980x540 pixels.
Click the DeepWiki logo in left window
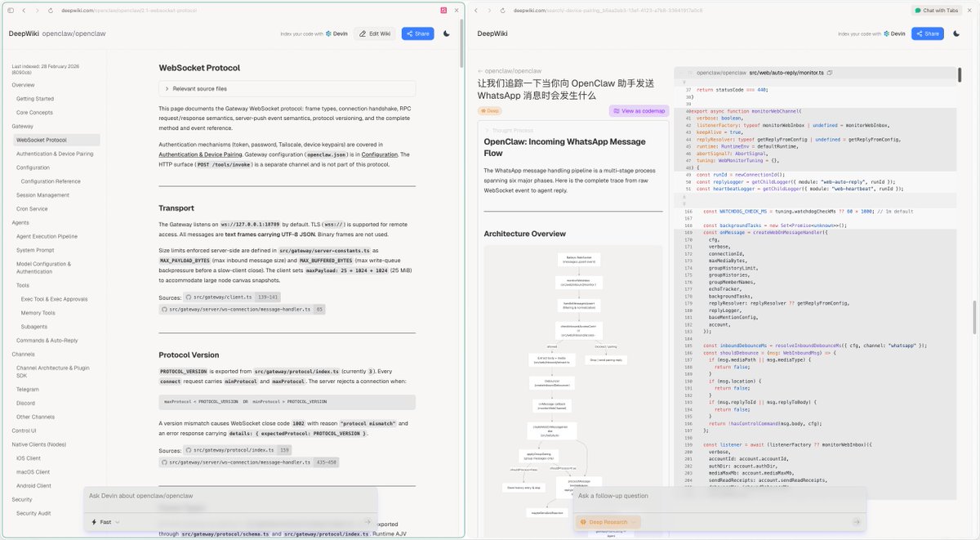[24, 33]
